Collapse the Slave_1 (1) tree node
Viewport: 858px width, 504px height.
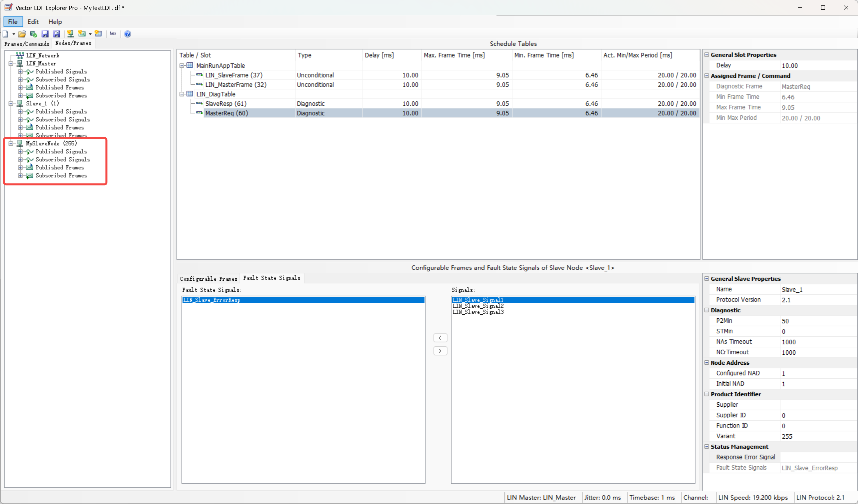[11, 103]
